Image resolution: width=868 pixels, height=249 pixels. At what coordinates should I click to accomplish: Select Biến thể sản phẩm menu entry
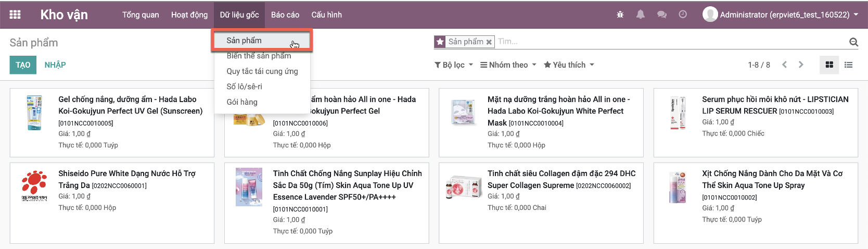point(259,56)
